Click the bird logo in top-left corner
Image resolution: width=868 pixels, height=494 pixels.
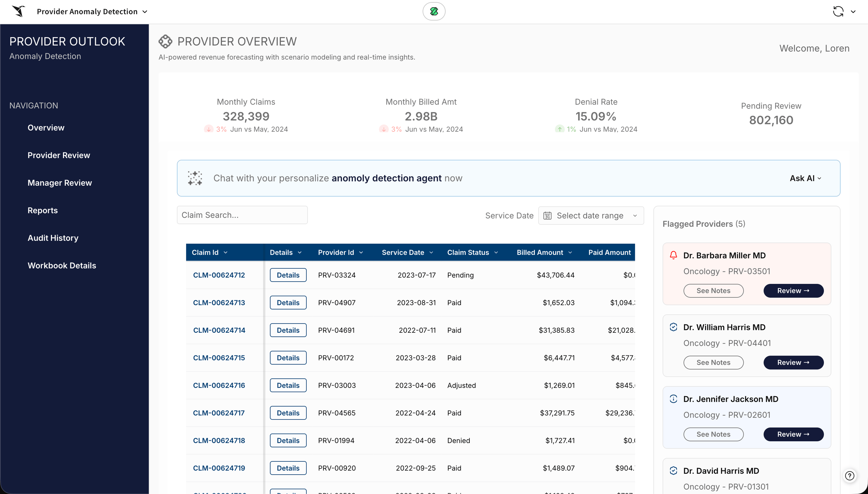coord(19,11)
